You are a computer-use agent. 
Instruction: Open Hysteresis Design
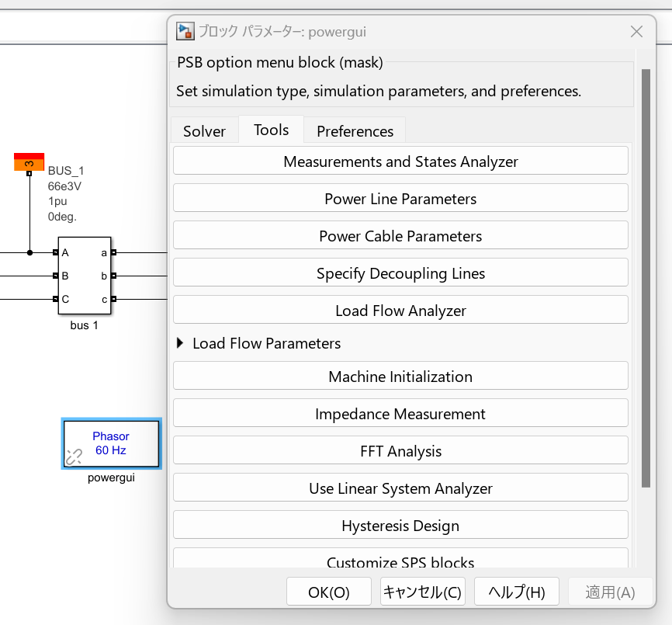(x=400, y=524)
